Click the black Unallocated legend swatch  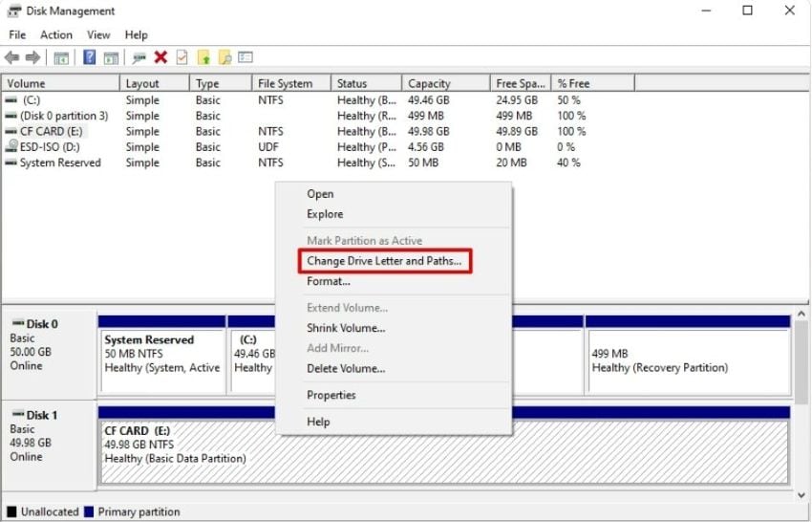tap(11, 511)
